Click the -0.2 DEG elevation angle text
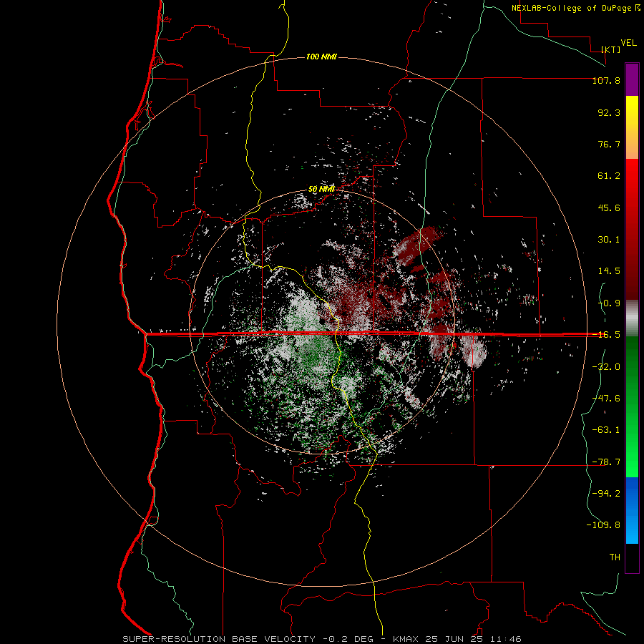The height and width of the screenshot is (644, 644). tap(348, 639)
